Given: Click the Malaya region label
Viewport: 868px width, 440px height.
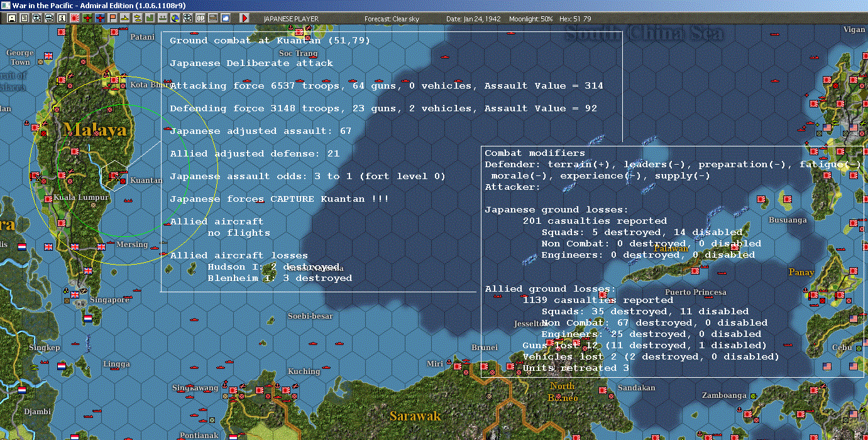Looking at the screenshot, I should click(95, 130).
